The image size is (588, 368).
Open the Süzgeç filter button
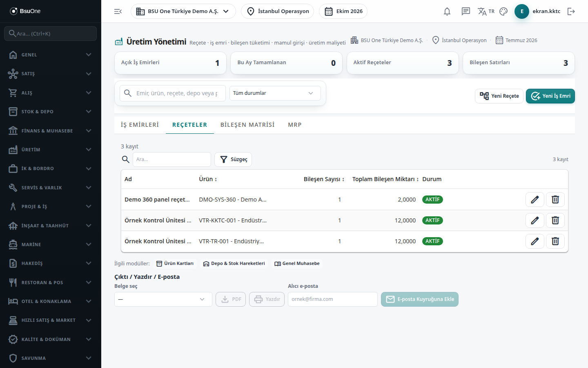[x=233, y=159]
